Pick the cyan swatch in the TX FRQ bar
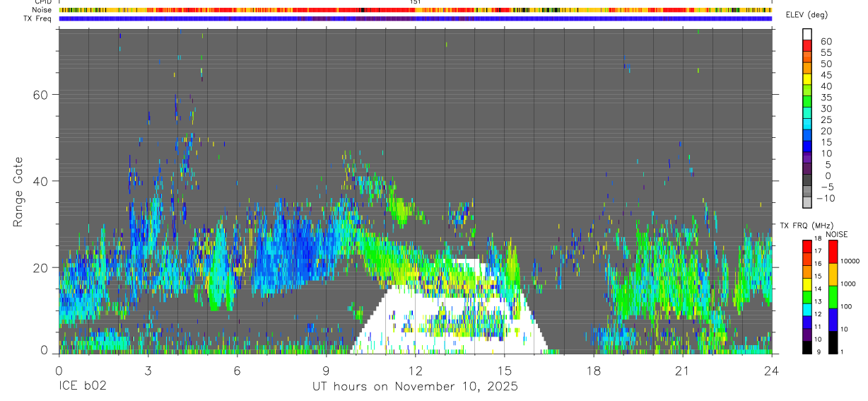This screenshot has width=868, height=401. [807, 310]
